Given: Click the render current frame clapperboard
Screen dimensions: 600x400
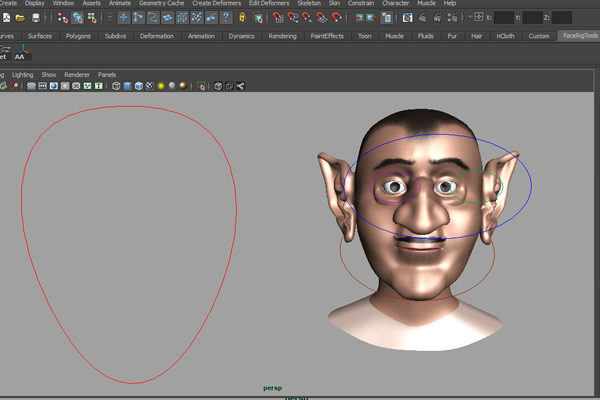Looking at the screenshot, I should click(x=422, y=18).
